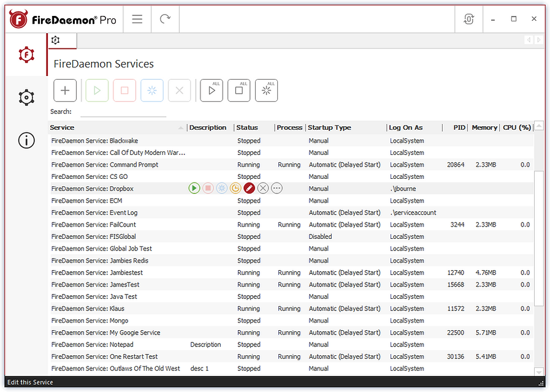The height and width of the screenshot is (392, 550).
Task: Edit the Dropbox service via red pencil icon
Action: pos(249,189)
